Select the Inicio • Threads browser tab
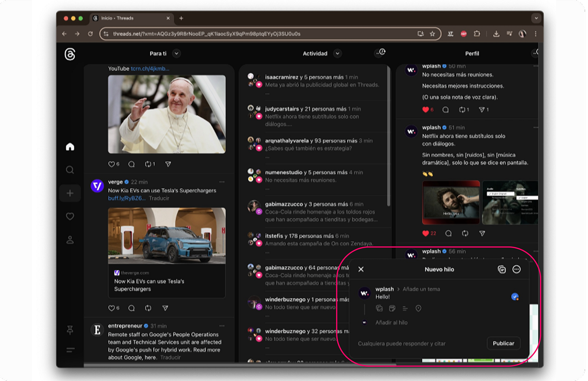The image size is (588, 381). coord(132,18)
